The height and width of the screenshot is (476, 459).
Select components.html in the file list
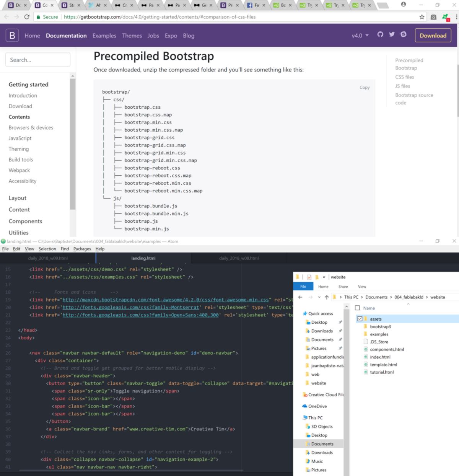387,349
